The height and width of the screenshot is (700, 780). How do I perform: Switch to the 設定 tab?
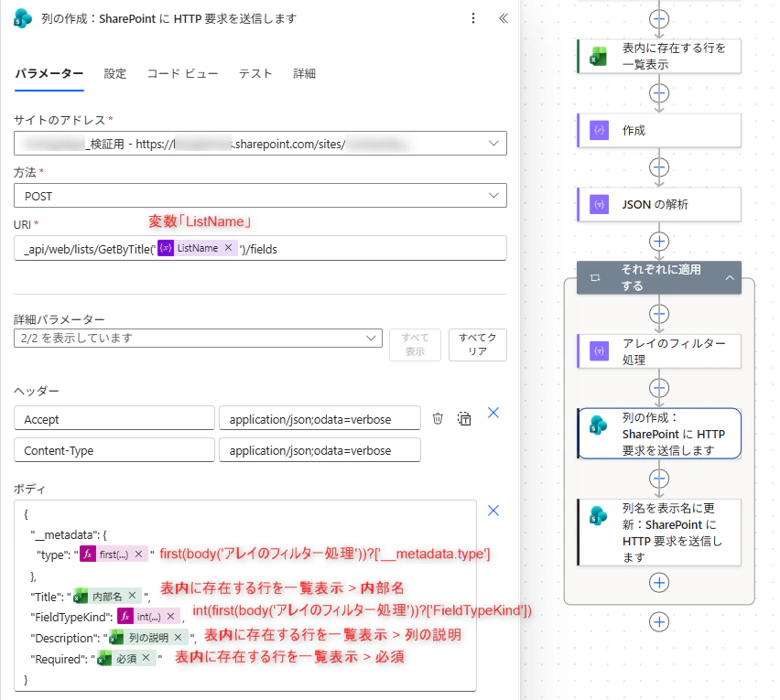click(x=115, y=73)
